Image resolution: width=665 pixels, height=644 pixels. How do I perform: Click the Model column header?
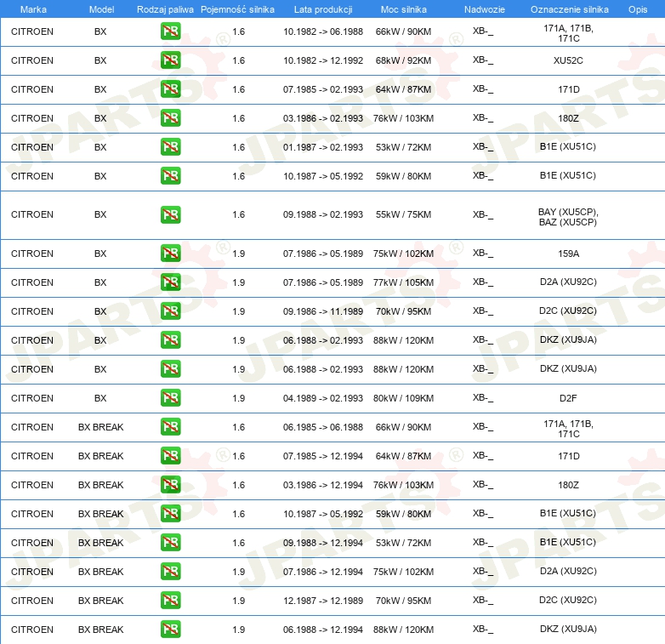[x=101, y=9]
